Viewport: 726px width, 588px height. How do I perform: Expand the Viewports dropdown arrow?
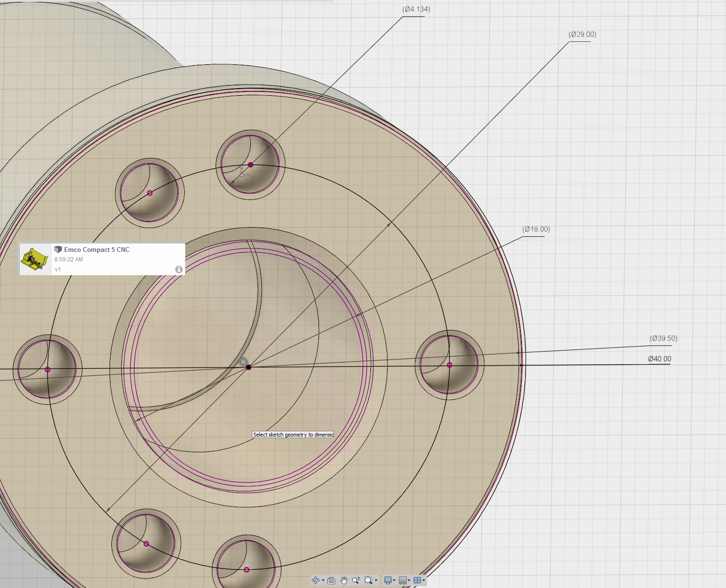(424, 580)
